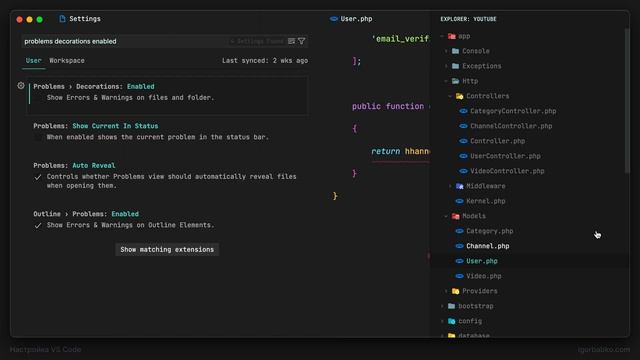Image resolution: width=640 pixels, height=360 pixels.
Task: Collapse the app folder chevron
Action: pyautogui.click(x=442, y=36)
